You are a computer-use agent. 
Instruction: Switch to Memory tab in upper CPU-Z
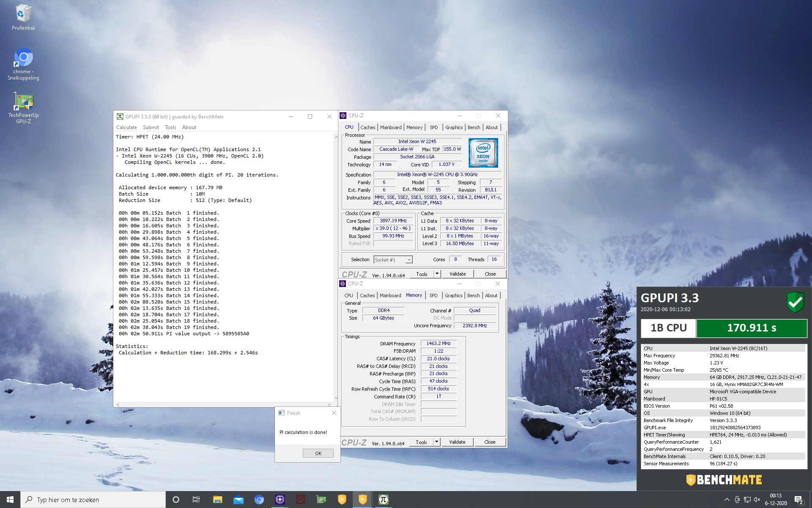pos(414,127)
